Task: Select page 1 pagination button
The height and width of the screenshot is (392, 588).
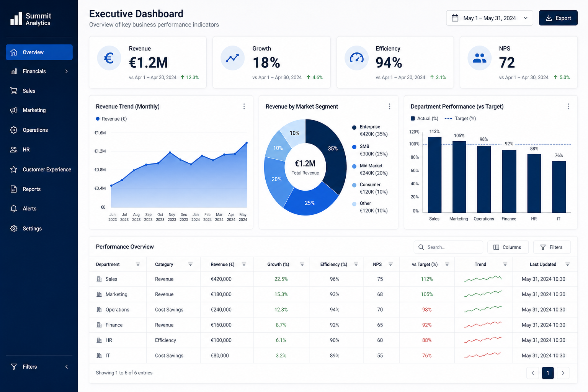Action: coord(548,373)
